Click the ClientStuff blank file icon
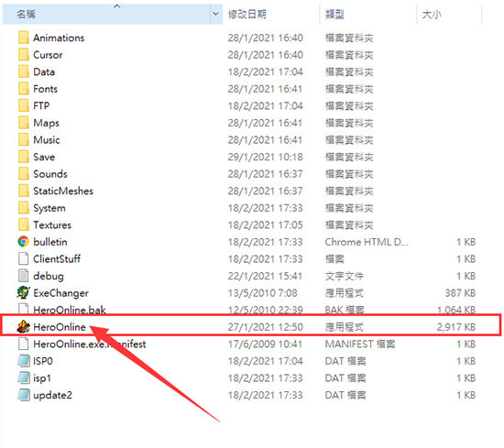Image resolution: width=504 pixels, height=448 pixels. click(24, 258)
